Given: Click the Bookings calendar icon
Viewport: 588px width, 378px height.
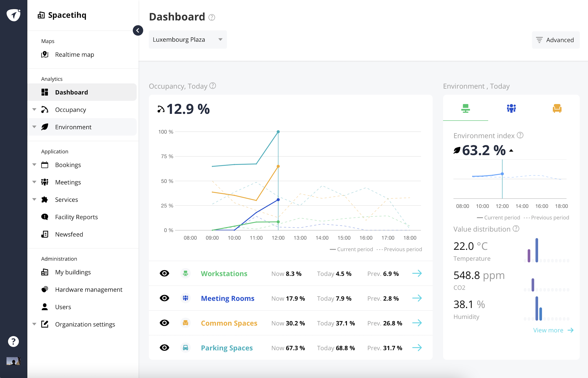Looking at the screenshot, I should [x=45, y=165].
